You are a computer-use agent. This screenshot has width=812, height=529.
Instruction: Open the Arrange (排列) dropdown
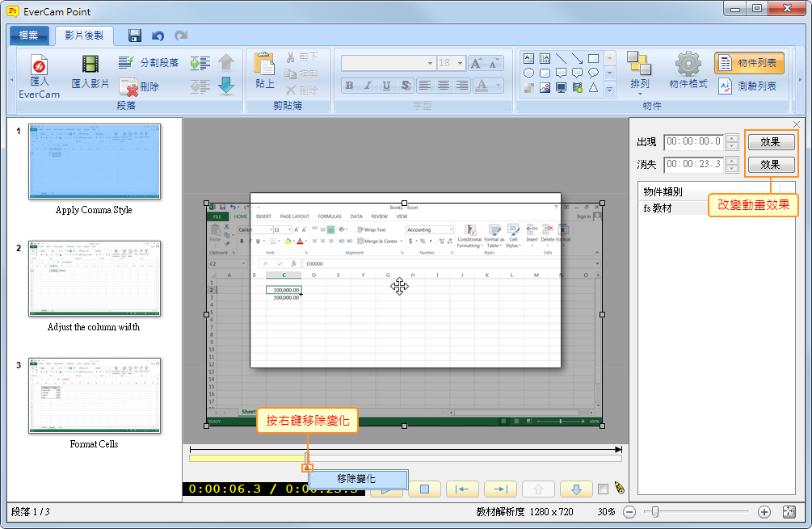(x=639, y=71)
